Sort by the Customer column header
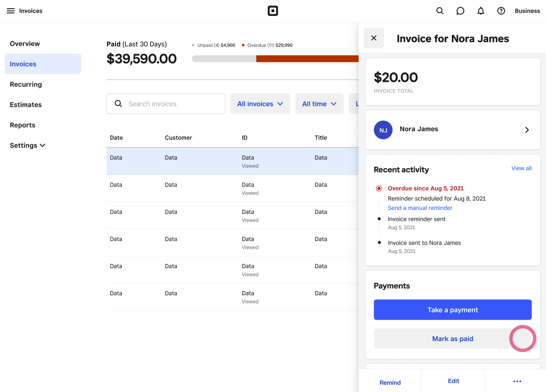Screen dimensions: 546x392 click(x=179, y=138)
